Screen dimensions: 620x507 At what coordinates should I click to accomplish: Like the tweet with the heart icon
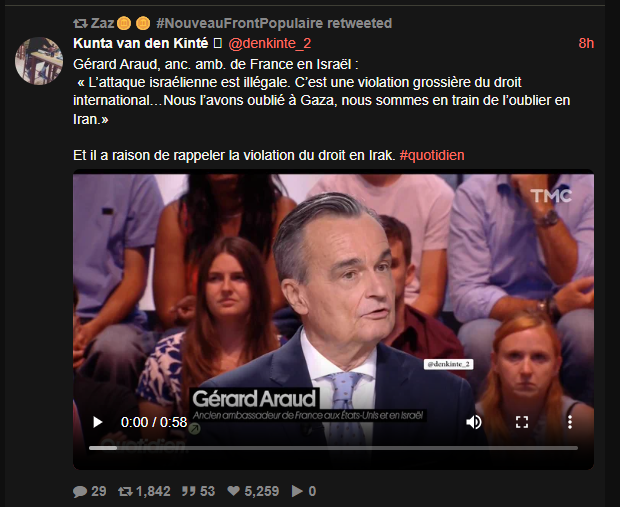click(x=234, y=491)
